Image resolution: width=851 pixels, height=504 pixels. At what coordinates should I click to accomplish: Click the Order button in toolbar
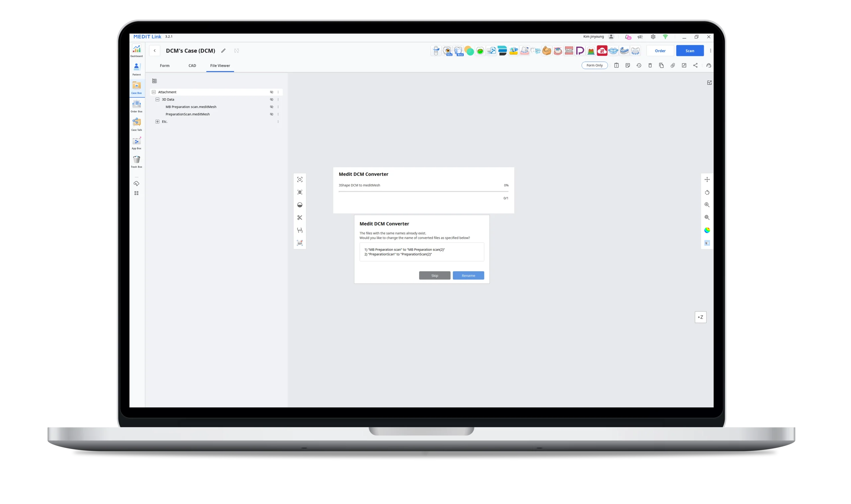pyautogui.click(x=660, y=50)
